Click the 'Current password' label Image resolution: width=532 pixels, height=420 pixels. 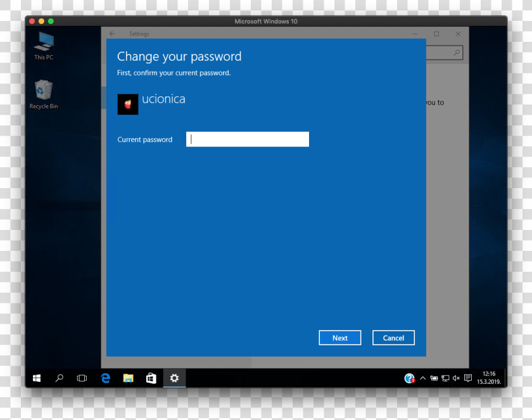[x=145, y=139]
